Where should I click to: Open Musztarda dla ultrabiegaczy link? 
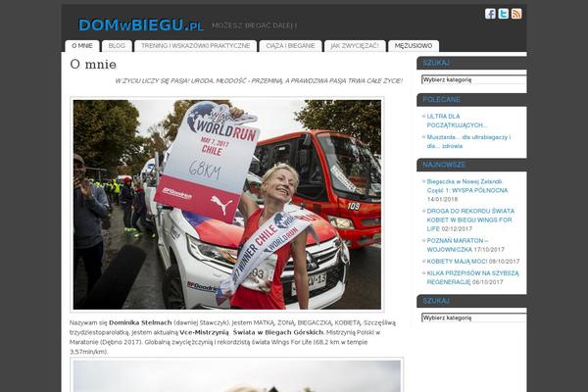click(x=468, y=141)
